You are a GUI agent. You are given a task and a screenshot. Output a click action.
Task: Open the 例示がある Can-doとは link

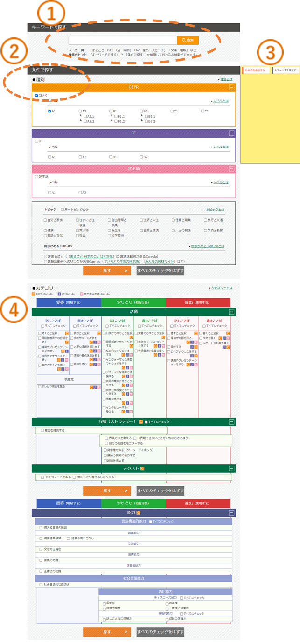point(207,246)
